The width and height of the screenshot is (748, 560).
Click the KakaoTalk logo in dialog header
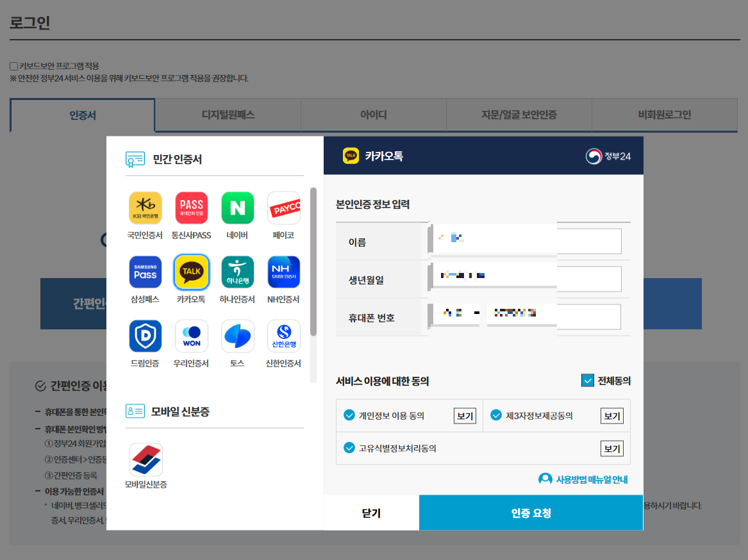351,156
